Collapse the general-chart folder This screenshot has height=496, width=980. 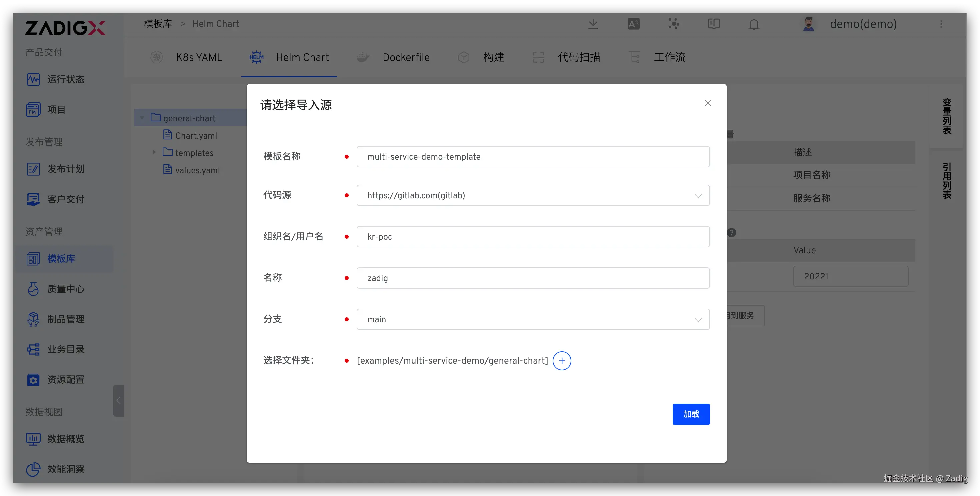pos(142,118)
